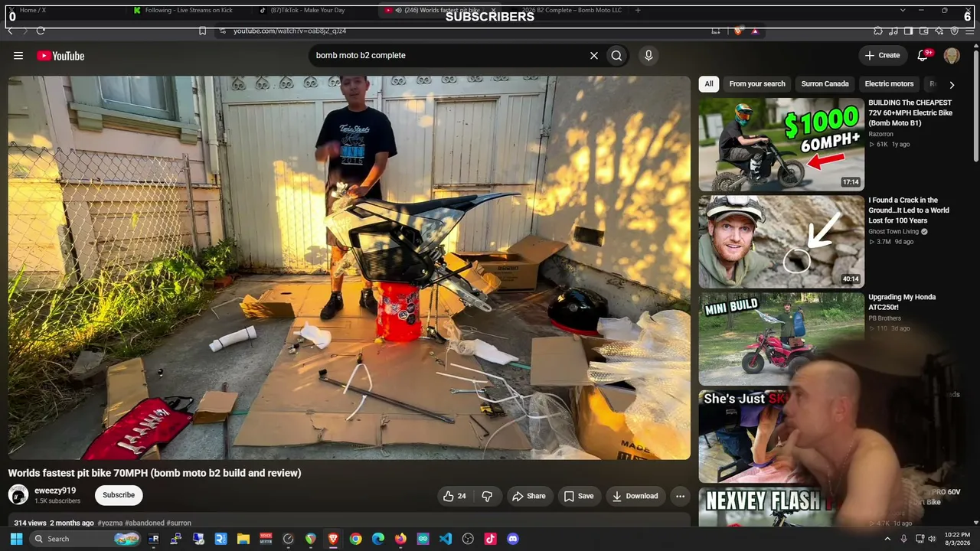
Task: Click the #abandoned hashtag
Action: click(x=144, y=523)
